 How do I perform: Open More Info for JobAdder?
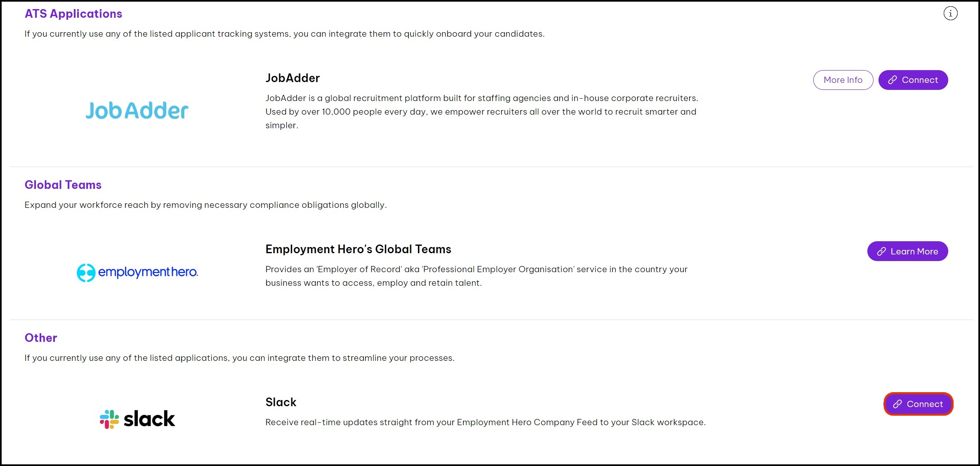pyautogui.click(x=843, y=80)
